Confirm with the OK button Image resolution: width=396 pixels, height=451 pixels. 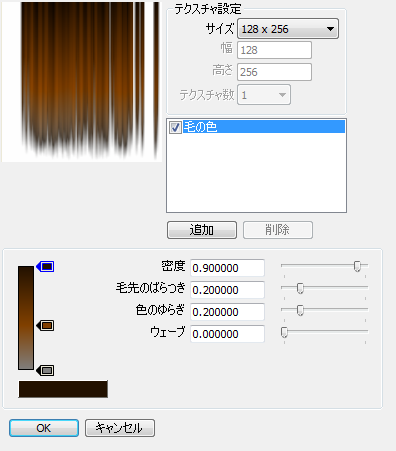[44, 428]
